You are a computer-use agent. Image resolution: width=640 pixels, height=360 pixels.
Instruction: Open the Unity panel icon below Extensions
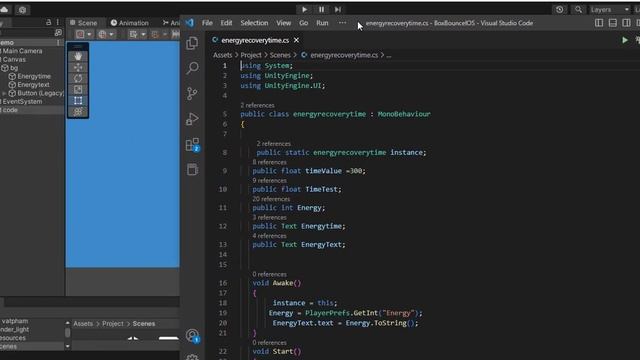click(192, 169)
